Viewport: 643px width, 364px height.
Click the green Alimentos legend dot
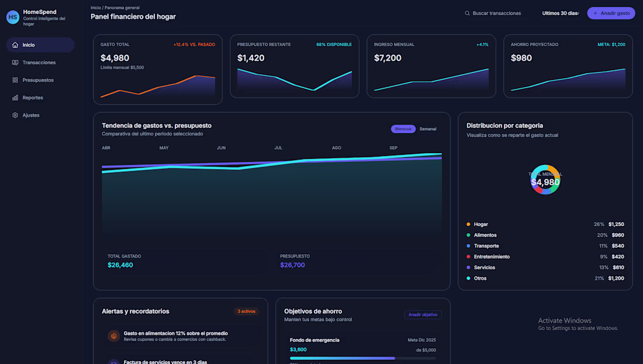(x=468, y=235)
